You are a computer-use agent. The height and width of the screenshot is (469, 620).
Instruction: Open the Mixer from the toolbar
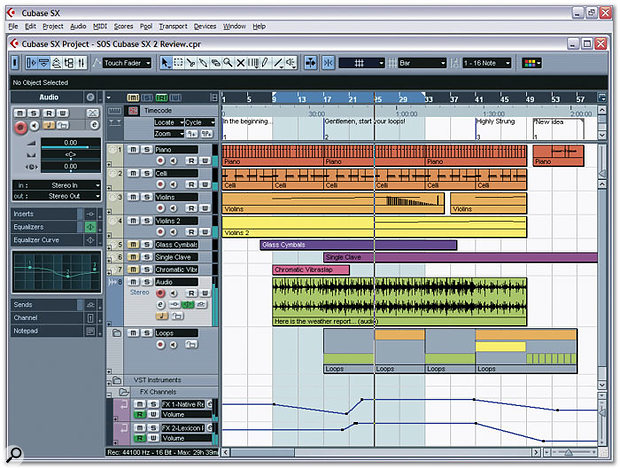point(81,62)
